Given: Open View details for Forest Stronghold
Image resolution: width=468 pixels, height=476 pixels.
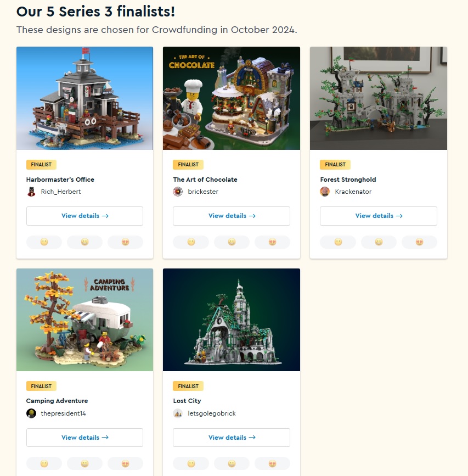Looking at the screenshot, I should 379,216.
